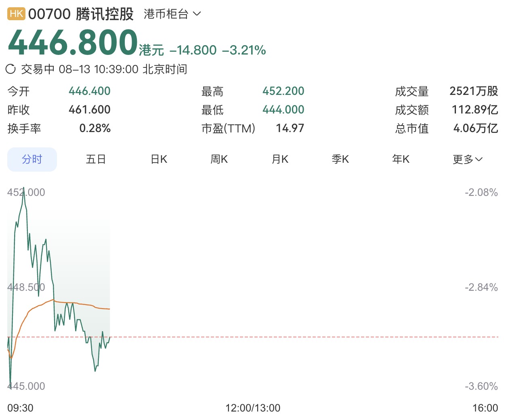Click the current price 446.800
508x420 pixels.
73,42
